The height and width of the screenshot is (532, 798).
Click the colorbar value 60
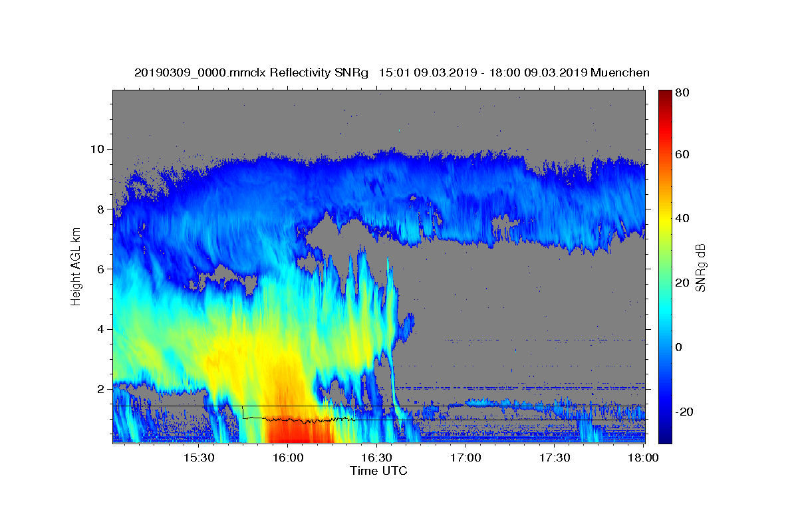point(682,154)
